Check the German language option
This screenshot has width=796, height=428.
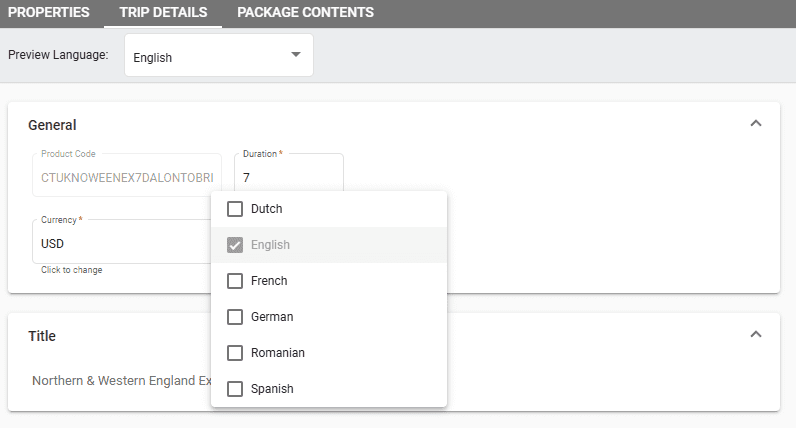pyautogui.click(x=236, y=317)
